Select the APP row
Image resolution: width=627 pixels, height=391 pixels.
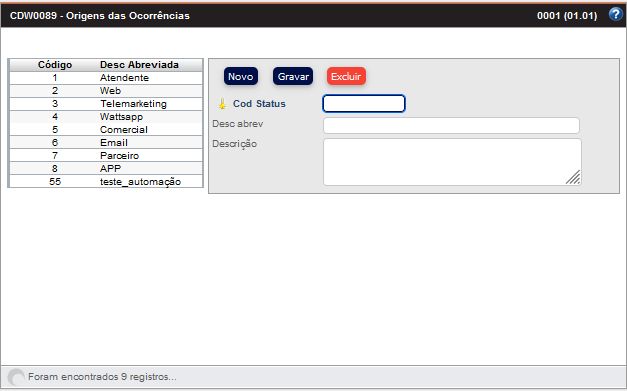(x=106, y=169)
